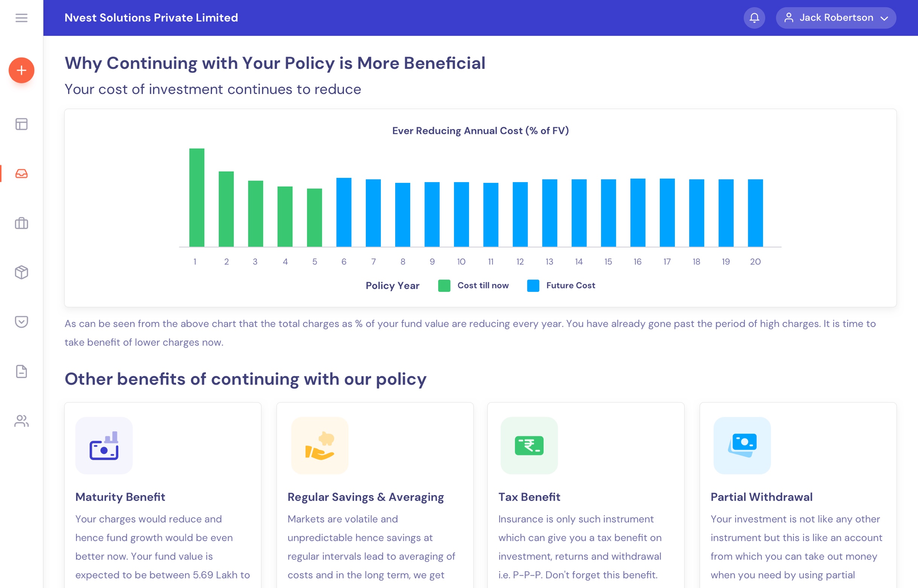Image resolution: width=918 pixels, height=588 pixels.
Task: Toggle the Future Cost legend swatch
Action: pos(533,286)
